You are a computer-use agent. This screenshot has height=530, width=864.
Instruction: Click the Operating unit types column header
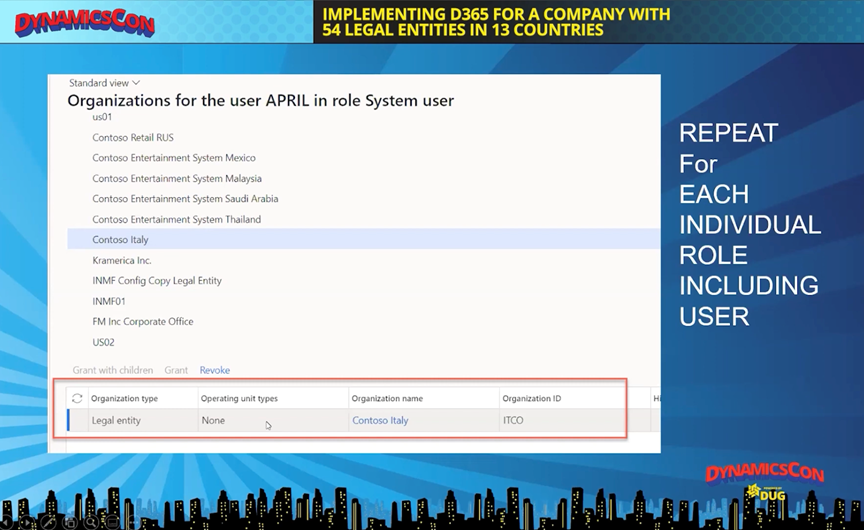239,398
